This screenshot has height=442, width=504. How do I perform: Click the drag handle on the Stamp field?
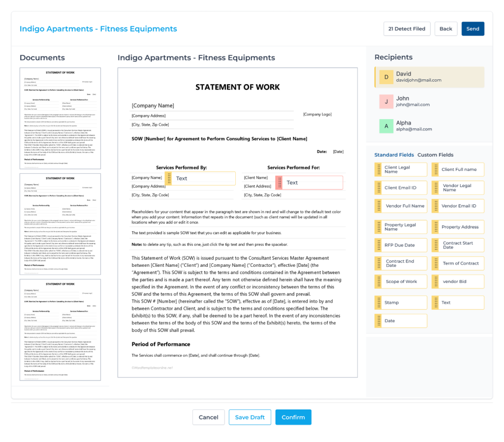378,303
